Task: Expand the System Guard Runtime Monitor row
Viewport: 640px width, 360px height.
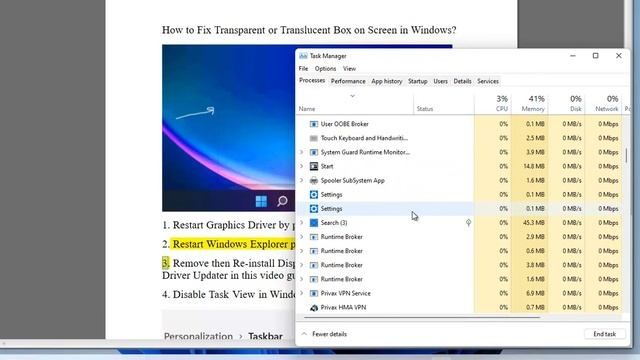Action: click(302, 152)
